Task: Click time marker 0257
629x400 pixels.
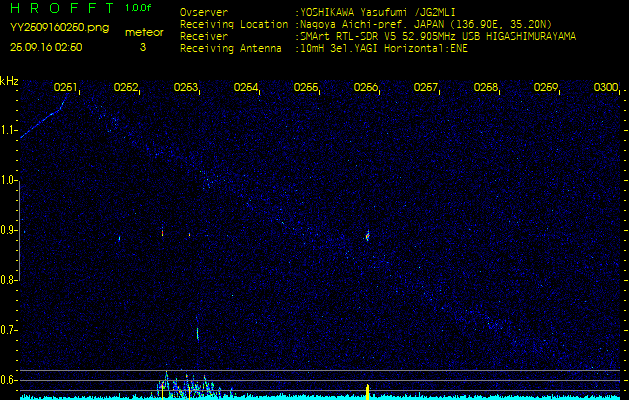Action: (x=426, y=87)
